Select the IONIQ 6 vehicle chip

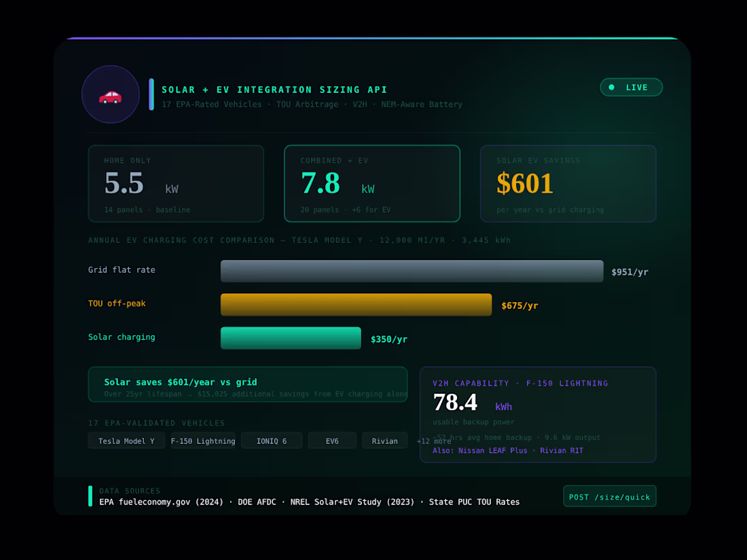click(272, 441)
